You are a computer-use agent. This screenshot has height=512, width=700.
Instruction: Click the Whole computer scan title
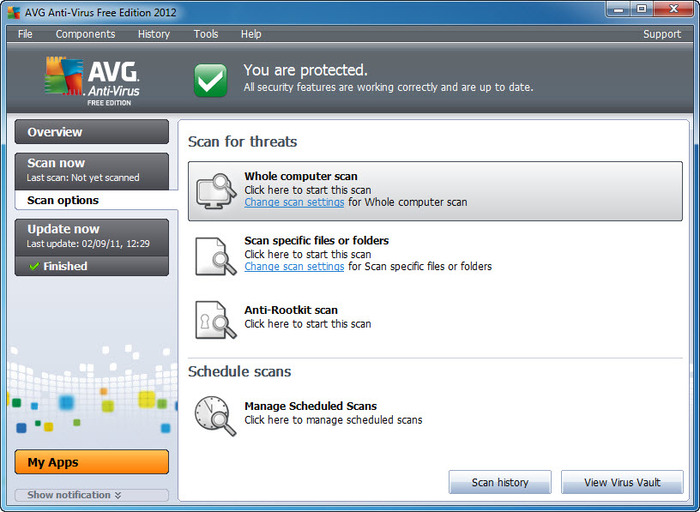coord(301,176)
